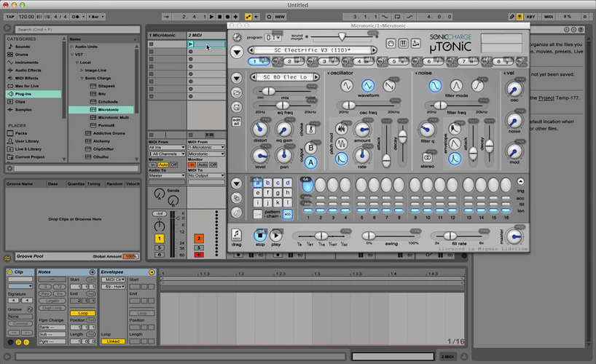
Task: Select pattern b in the pattern selector
Action: (x=267, y=183)
